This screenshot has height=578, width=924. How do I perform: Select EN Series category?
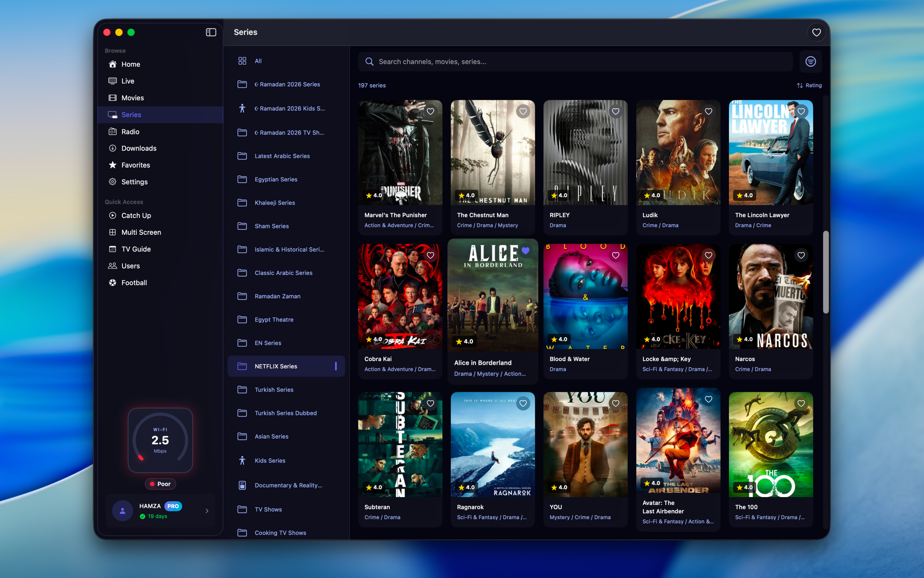point(286,343)
